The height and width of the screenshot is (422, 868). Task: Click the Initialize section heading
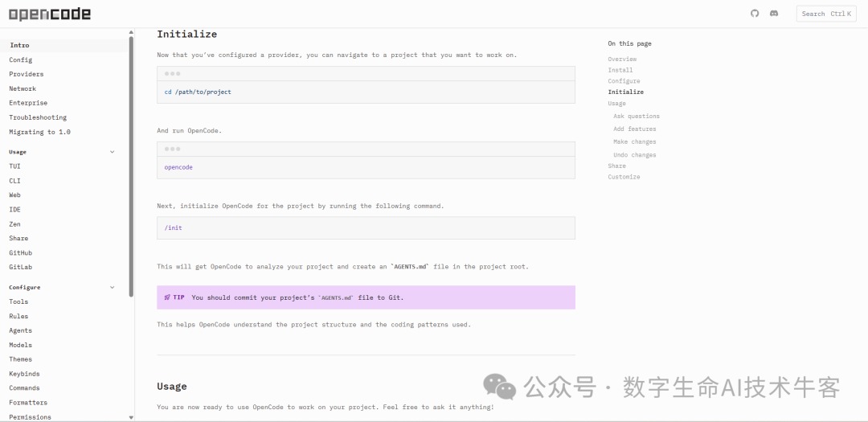(x=187, y=35)
